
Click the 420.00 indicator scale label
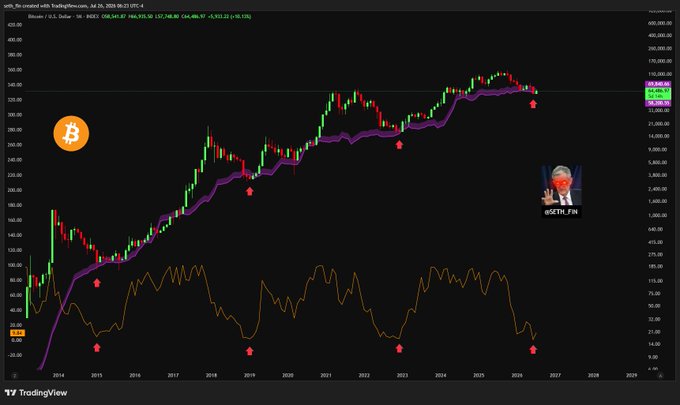pyautogui.click(x=15, y=25)
